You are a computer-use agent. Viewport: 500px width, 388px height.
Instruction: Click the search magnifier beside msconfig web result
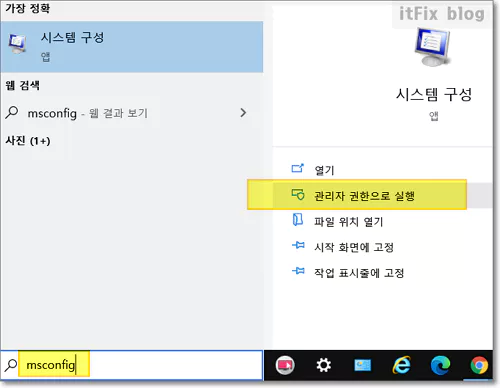click(x=12, y=113)
